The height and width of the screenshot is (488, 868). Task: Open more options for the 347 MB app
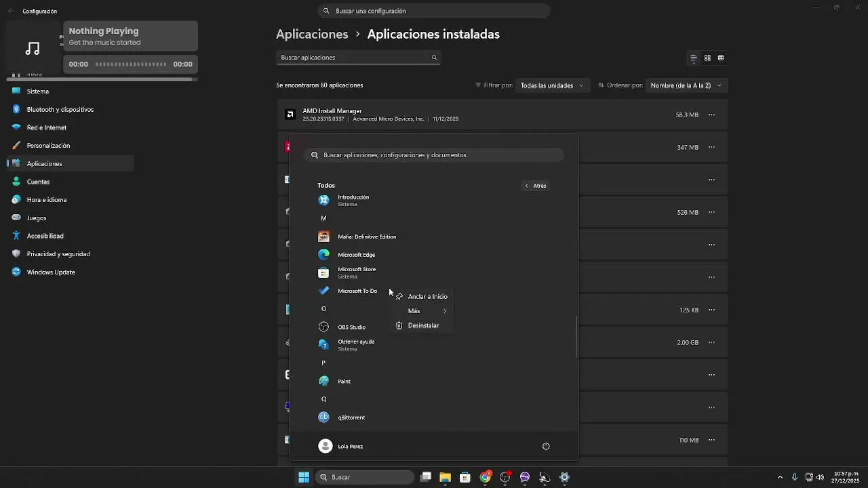click(711, 147)
